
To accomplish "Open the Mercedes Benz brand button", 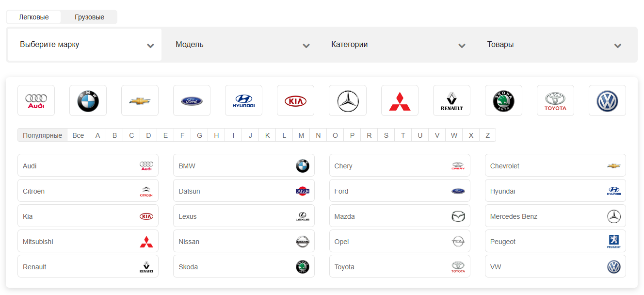I will tap(555, 216).
